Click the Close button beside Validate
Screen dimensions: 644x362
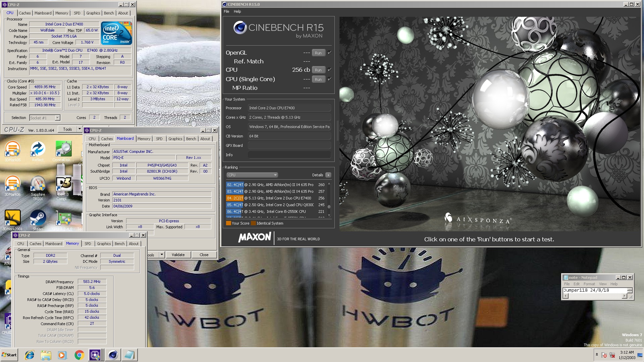pyautogui.click(x=204, y=255)
